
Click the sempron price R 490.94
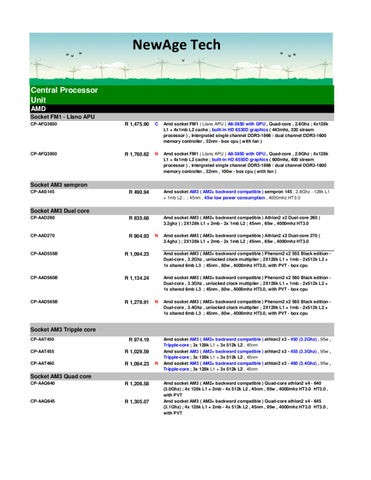tap(139, 192)
